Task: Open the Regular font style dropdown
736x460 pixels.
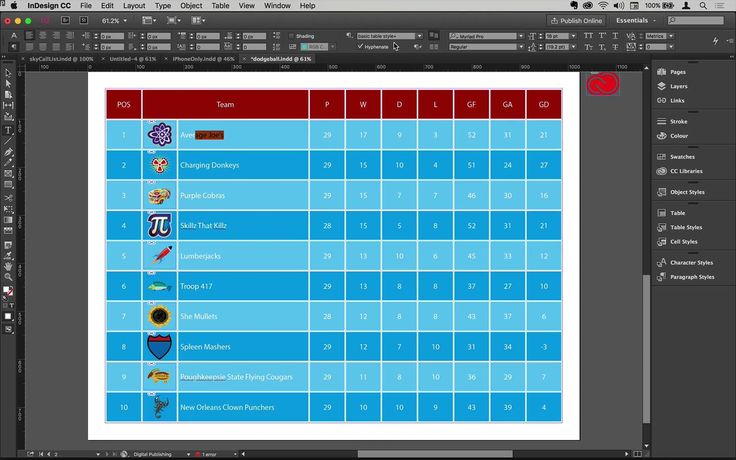Action: (x=521, y=47)
